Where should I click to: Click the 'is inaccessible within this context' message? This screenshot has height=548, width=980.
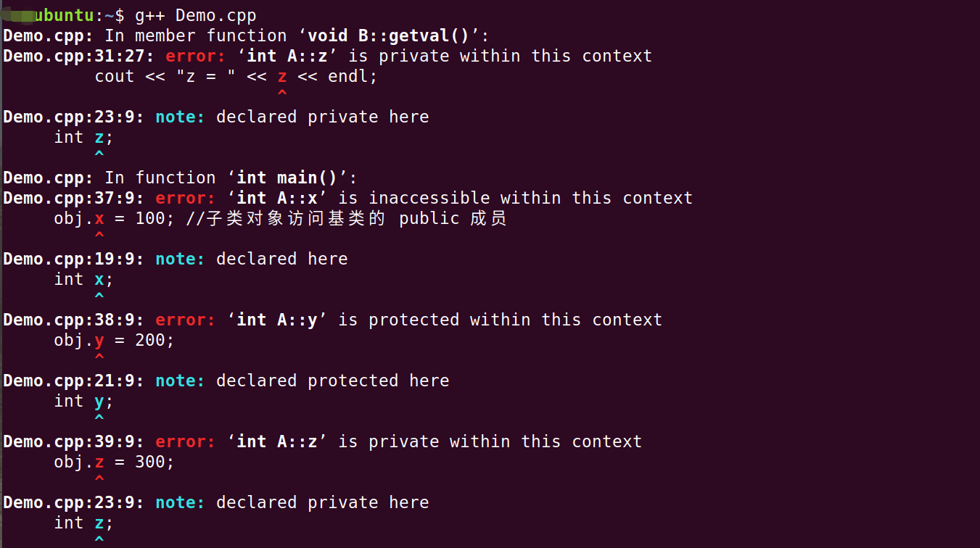coord(515,198)
